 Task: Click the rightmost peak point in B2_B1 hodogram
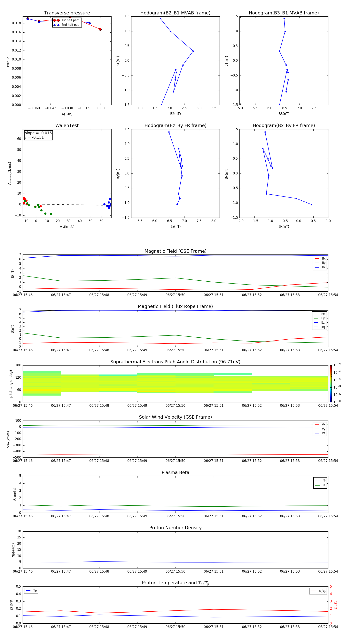coord(193,51)
